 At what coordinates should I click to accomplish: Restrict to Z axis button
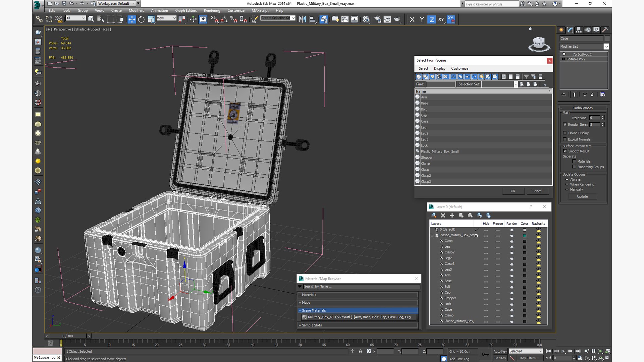[x=431, y=19]
